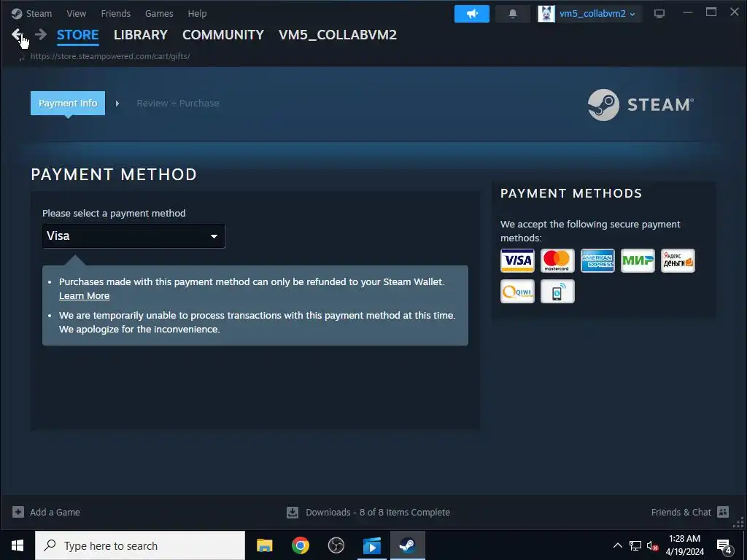Open the Games menu
The height and width of the screenshot is (560, 747).
point(159,14)
